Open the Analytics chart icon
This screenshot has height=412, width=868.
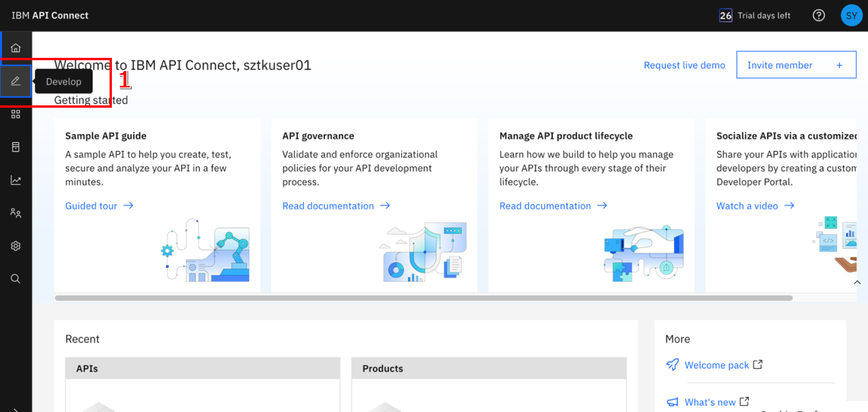coord(16,180)
